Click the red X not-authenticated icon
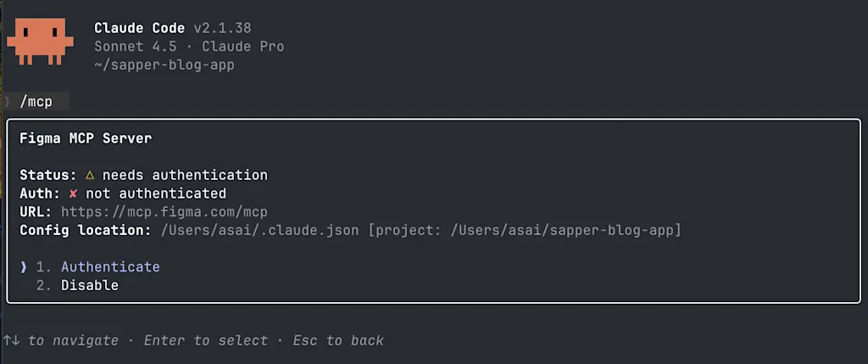Screen dimensions: 868x364 (x=73, y=194)
